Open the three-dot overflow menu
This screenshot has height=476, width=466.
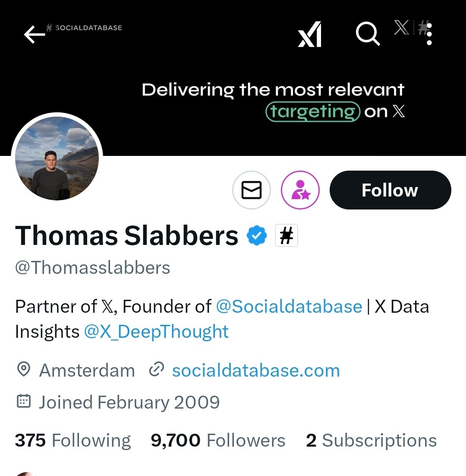pyautogui.click(x=429, y=34)
